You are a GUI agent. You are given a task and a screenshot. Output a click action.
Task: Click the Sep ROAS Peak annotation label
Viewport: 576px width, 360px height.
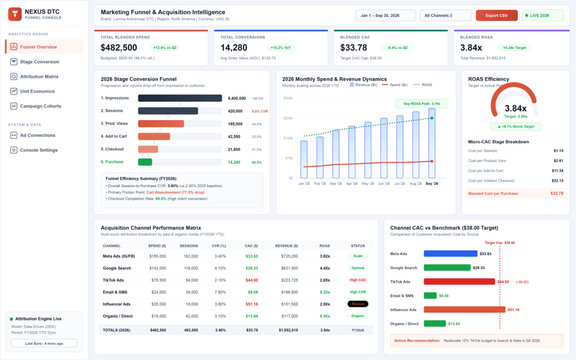point(422,104)
